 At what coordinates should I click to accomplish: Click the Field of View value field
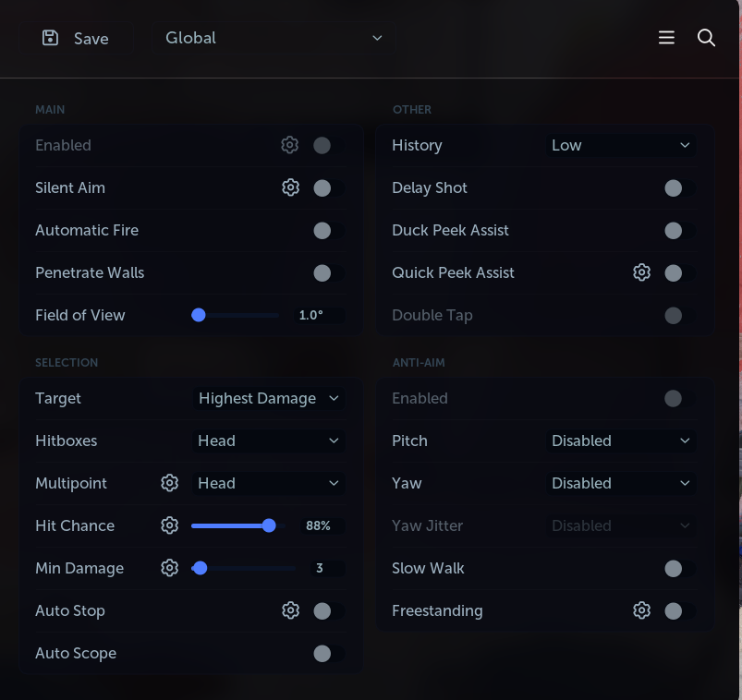(x=320, y=315)
